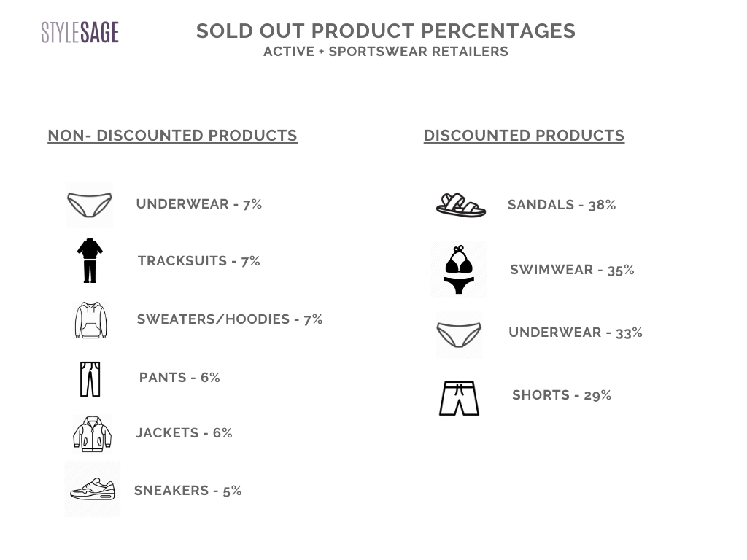Select the bikini swimwear icon
Screen dimensions: 747x560
click(x=459, y=270)
